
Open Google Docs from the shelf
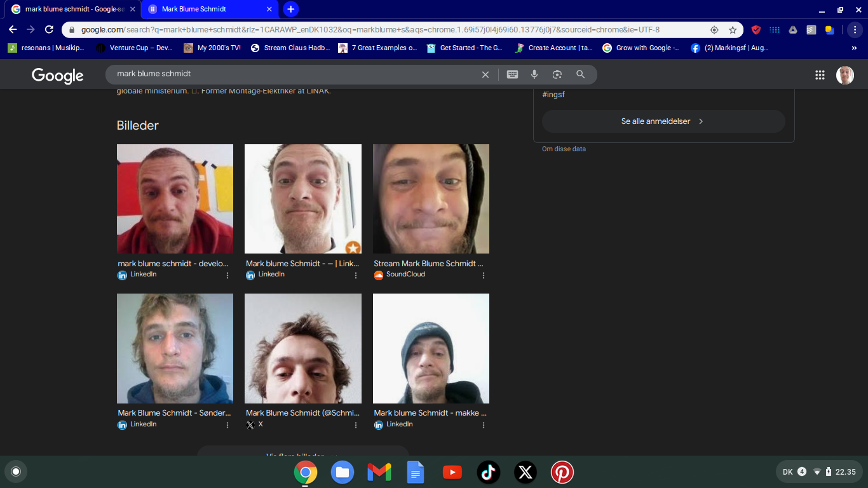[x=416, y=472]
